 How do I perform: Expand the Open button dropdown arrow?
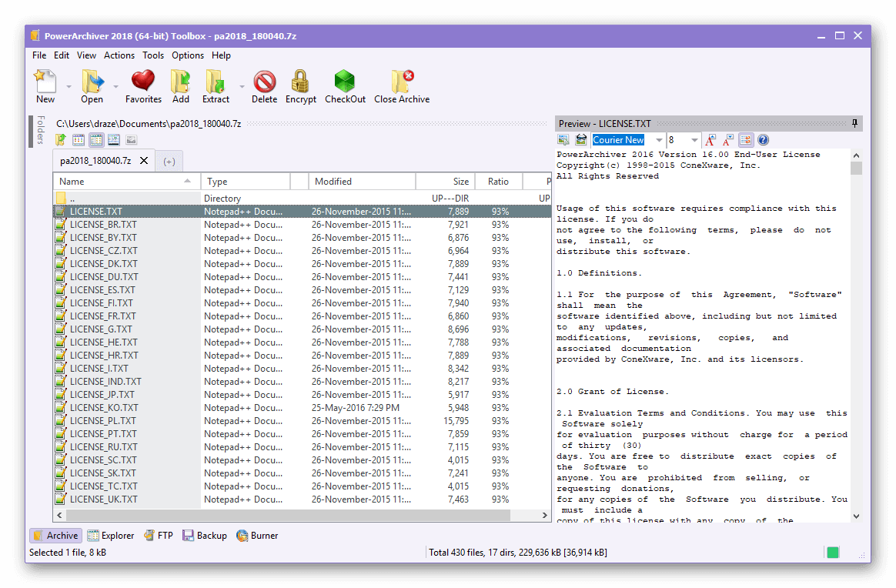click(x=115, y=87)
